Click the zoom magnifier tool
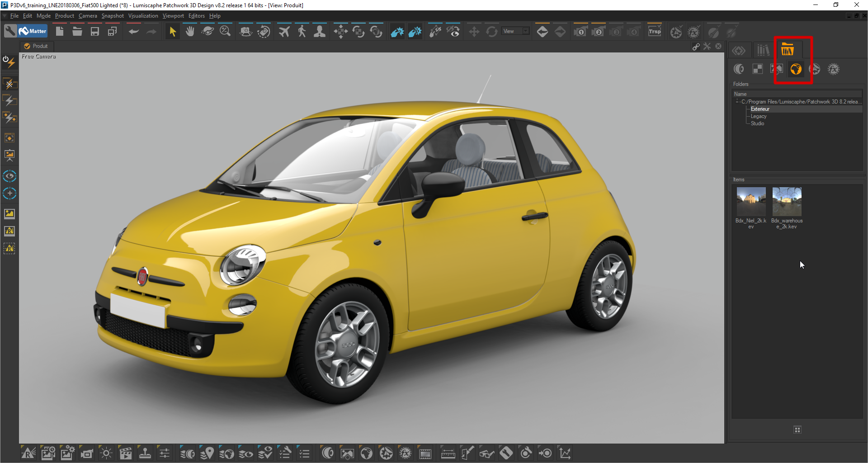Screen dimensions: 868x463 click(x=225, y=32)
